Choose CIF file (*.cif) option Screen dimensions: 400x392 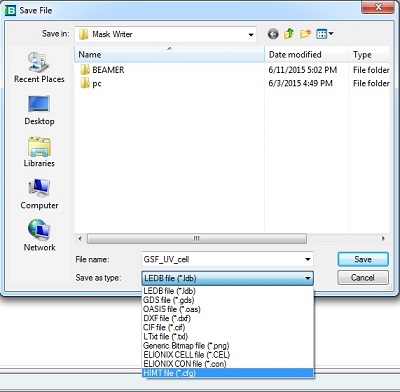pyautogui.click(x=228, y=327)
